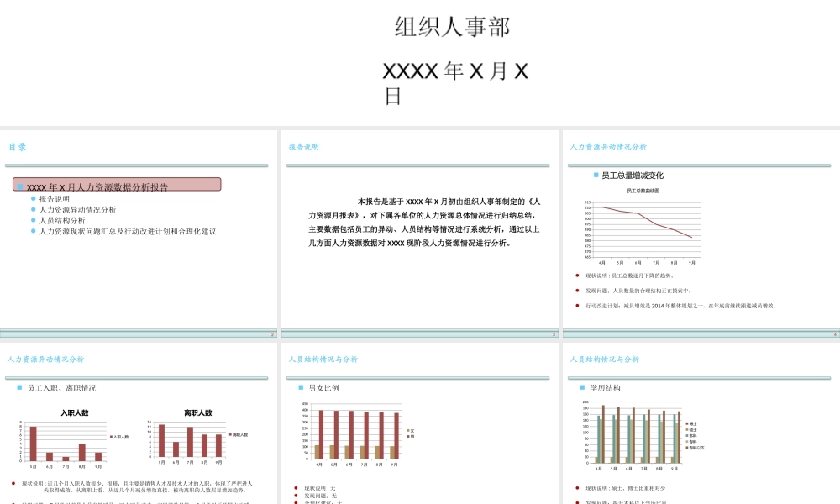This screenshot has height=504, width=840.
Task: Click the red bullet icon beside 现状说明
Action: pyautogui.click(x=577, y=273)
